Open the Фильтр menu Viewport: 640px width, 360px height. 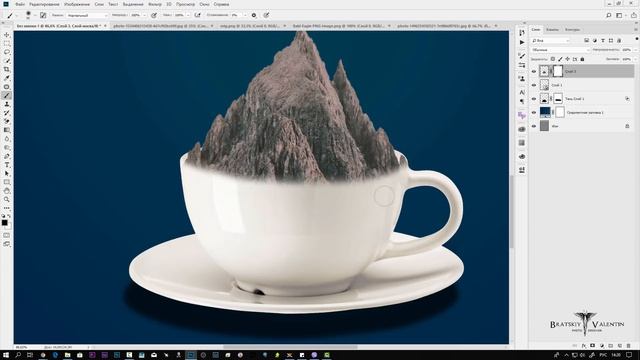pos(155,4)
